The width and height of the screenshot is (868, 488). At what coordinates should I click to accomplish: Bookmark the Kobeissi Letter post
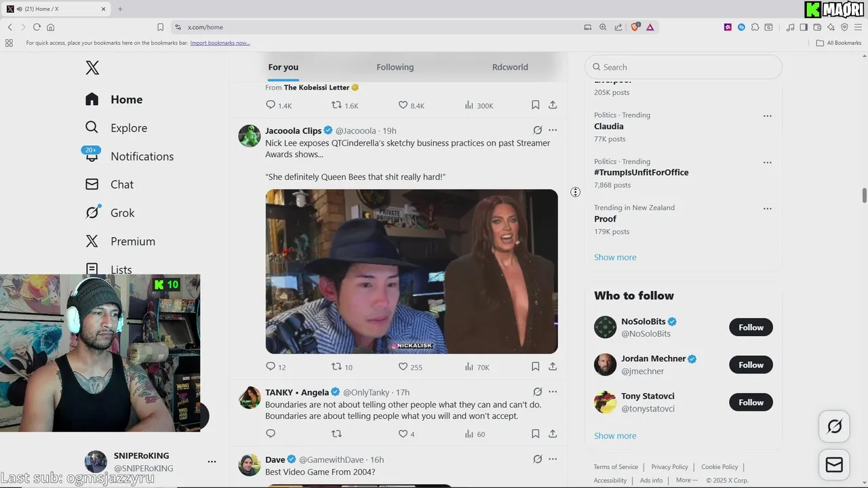coord(535,105)
